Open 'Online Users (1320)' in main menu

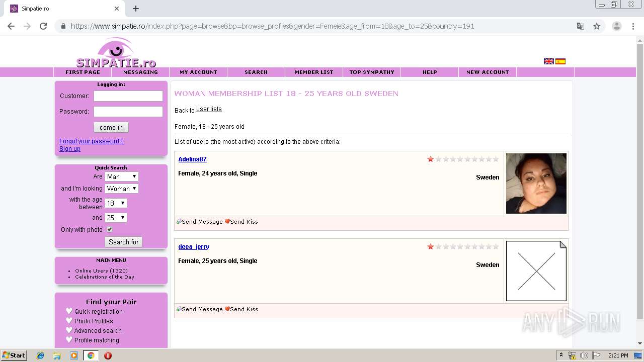pyautogui.click(x=102, y=270)
